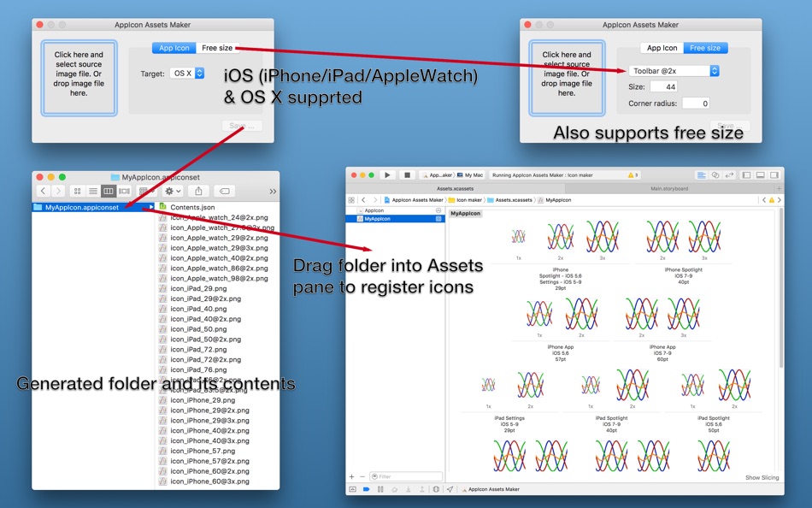Select the Assistant editor icon in Xcode
The width and height of the screenshot is (812, 508).
[x=715, y=175]
